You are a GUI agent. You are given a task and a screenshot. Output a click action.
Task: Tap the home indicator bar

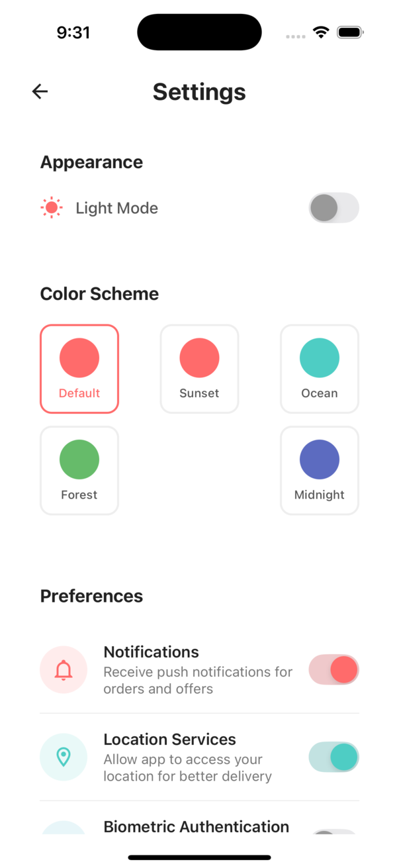point(199,857)
